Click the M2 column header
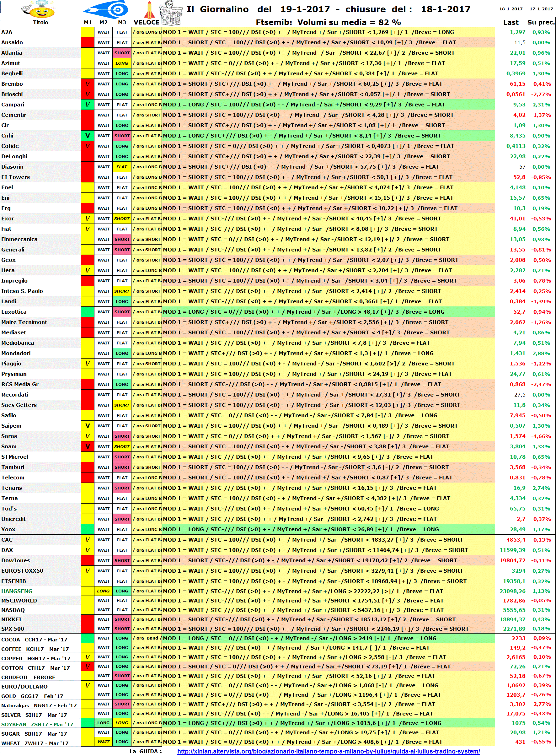 pyautogui.click(x=104, y=22)
